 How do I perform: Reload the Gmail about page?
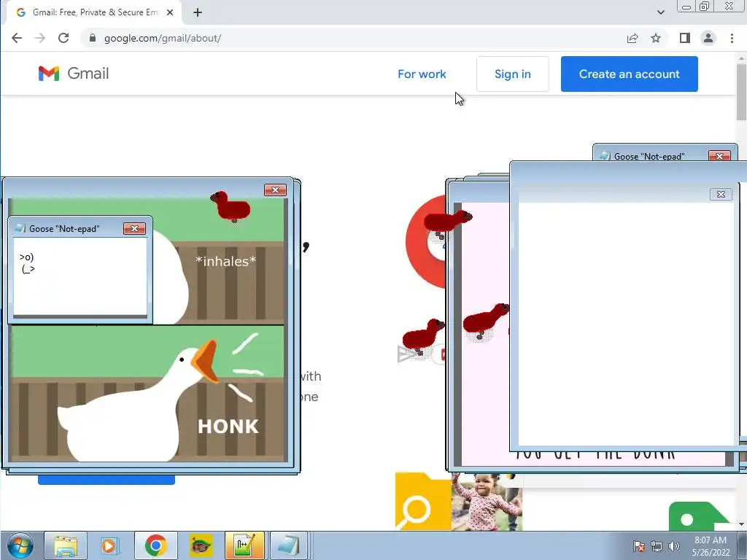[63, 38]
